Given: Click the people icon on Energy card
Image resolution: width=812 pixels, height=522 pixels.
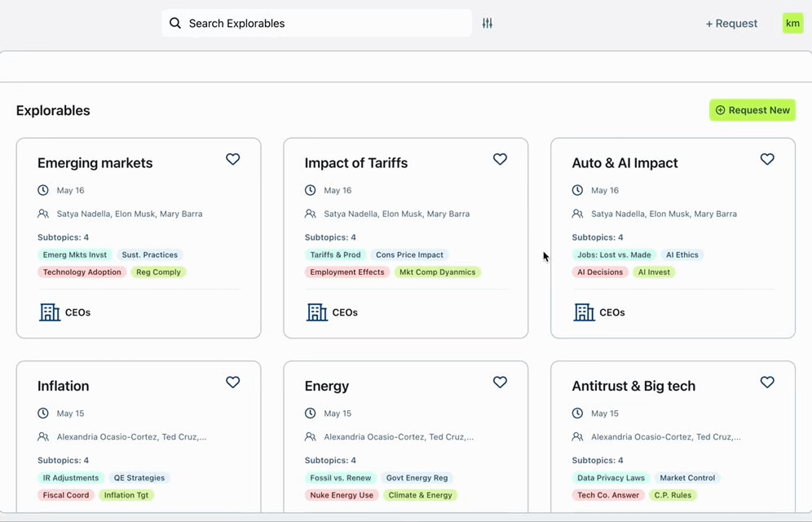Looking at the screenshot, I should [310, 436].
